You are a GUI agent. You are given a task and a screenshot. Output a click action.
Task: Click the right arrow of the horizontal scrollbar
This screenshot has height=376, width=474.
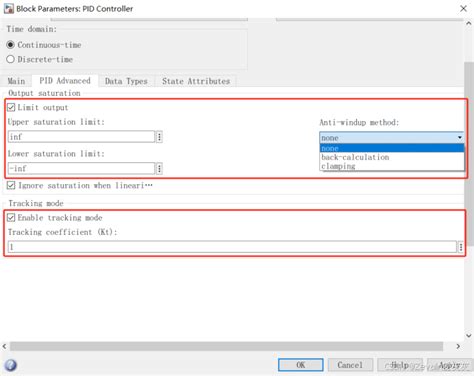458,346
